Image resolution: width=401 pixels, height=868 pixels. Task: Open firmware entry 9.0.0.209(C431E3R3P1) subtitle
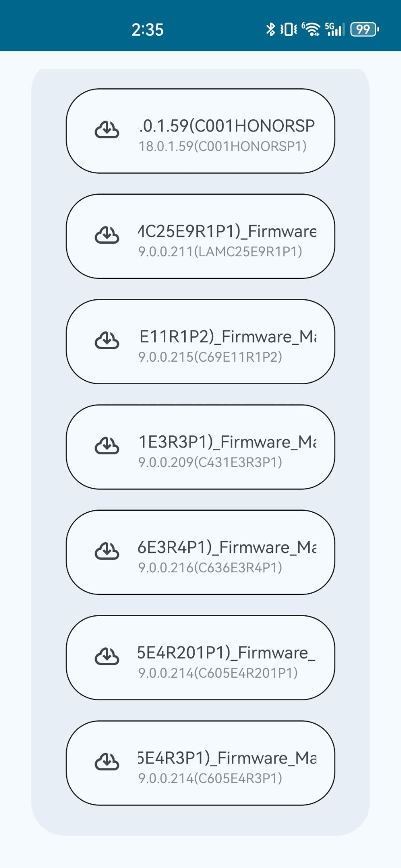point(210,462)
